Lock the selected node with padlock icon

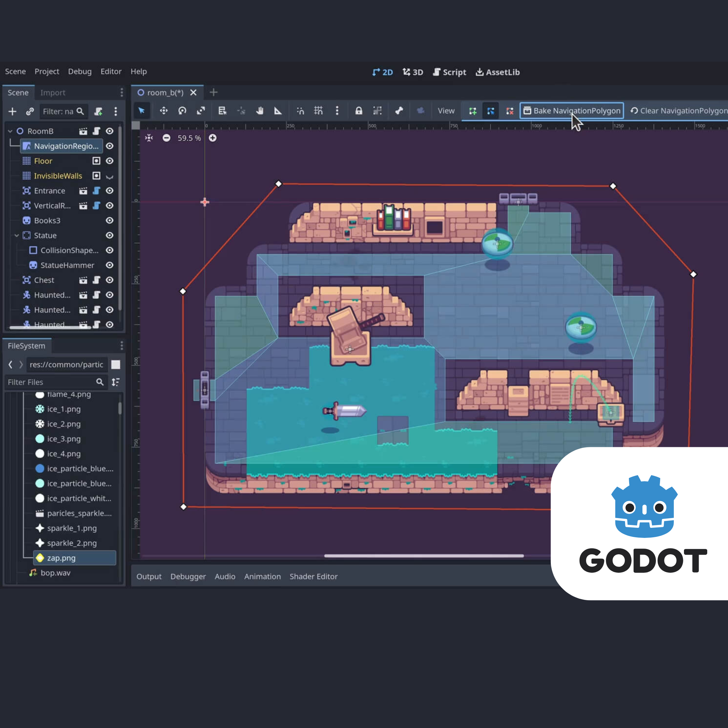[x=359, y=111]
